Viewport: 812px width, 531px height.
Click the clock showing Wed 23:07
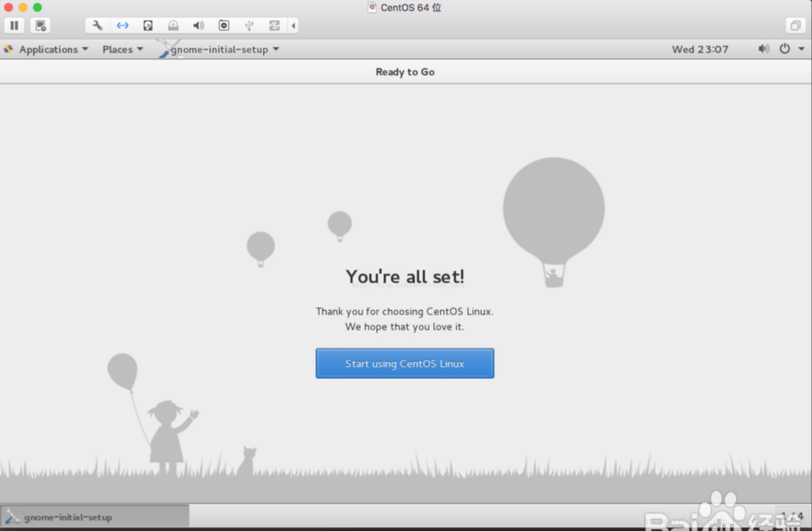[700, 49]
